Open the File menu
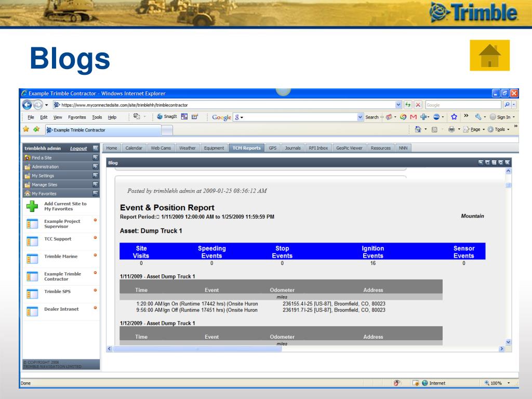Viewport: 532px width, 399px height. [x=31, y=117]
